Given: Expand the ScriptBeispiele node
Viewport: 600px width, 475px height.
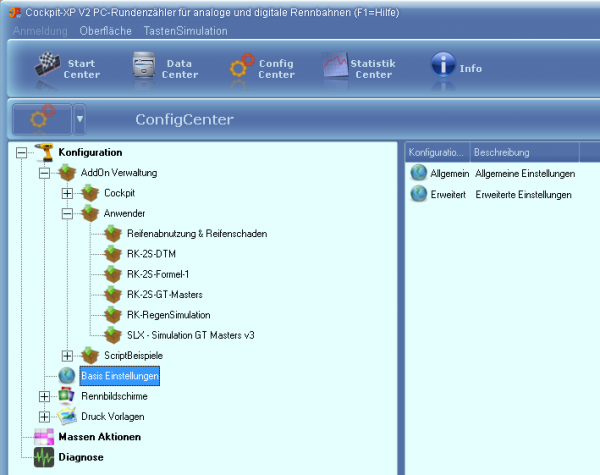Looking at the screenshot, I should (x=67, y=356).
